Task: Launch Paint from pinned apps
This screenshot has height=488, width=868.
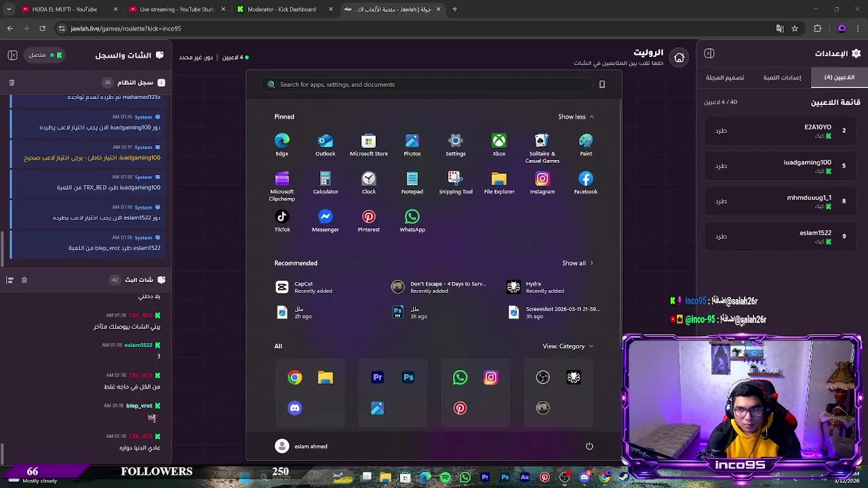Action: pos(586,144)
